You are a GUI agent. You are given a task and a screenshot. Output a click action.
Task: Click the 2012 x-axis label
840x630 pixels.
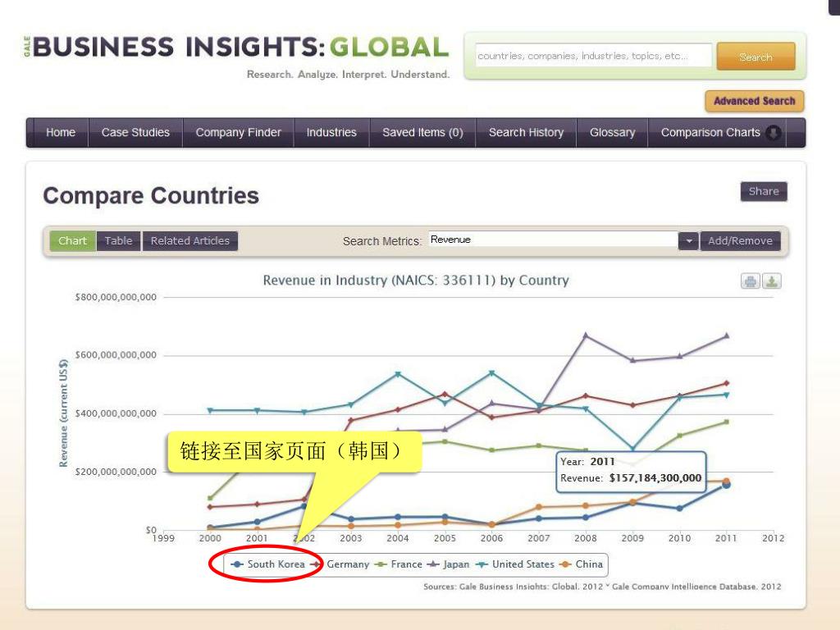pyautogui.click(x=773, y=538)
